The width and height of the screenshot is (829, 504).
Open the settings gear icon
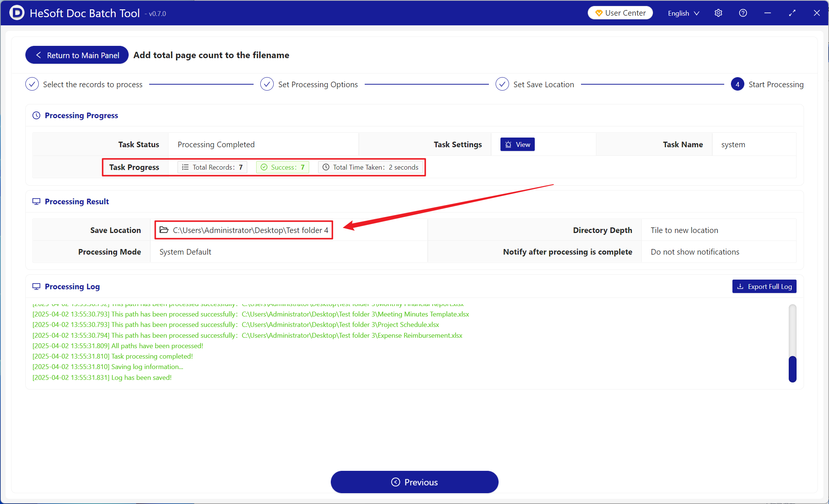tap(718, 13)
